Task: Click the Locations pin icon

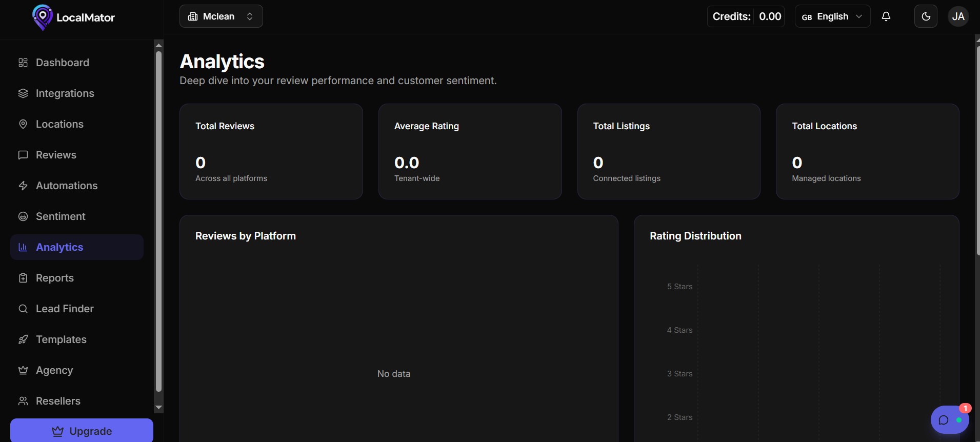Action: [23, 124]
